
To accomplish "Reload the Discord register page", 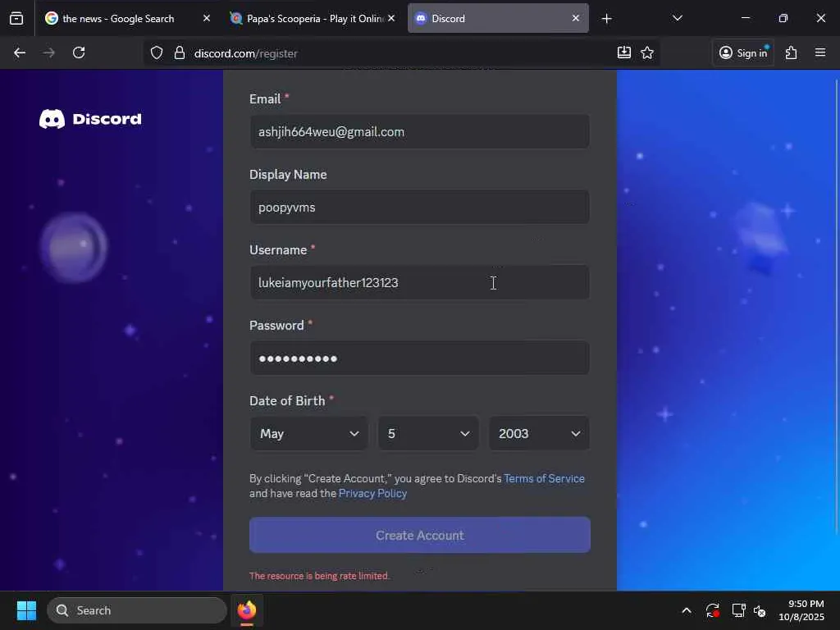I will pos(79,52).
